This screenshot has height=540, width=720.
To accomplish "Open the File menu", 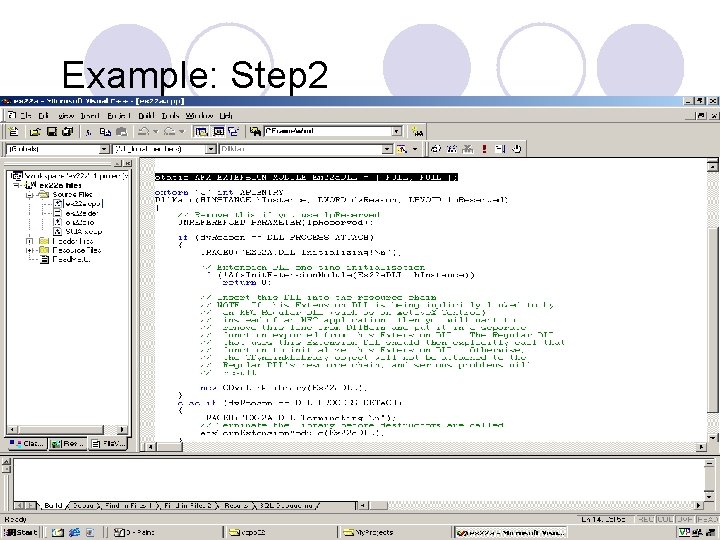I will click(x=26, y=116).
